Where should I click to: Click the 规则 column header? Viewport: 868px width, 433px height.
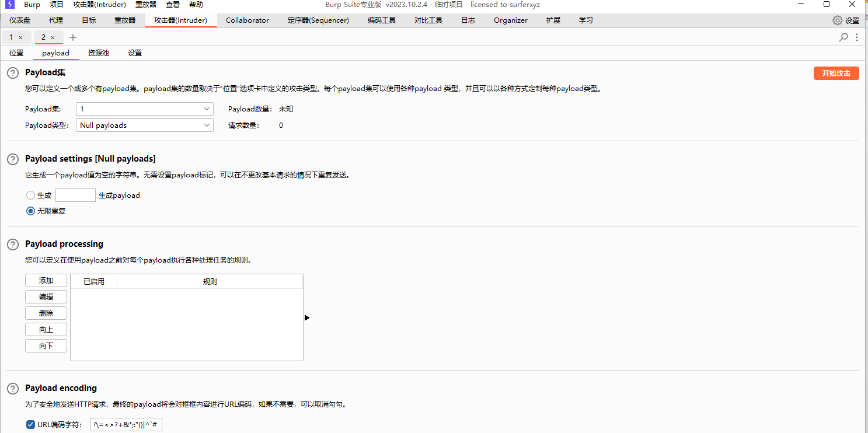pos(210,282)
